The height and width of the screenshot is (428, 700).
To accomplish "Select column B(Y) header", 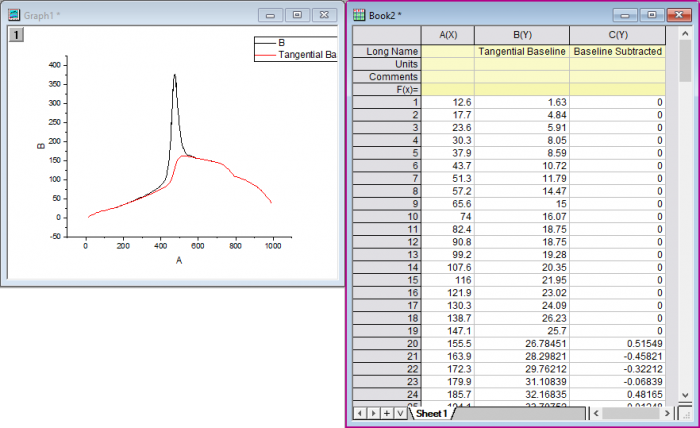I will [522, 35].
